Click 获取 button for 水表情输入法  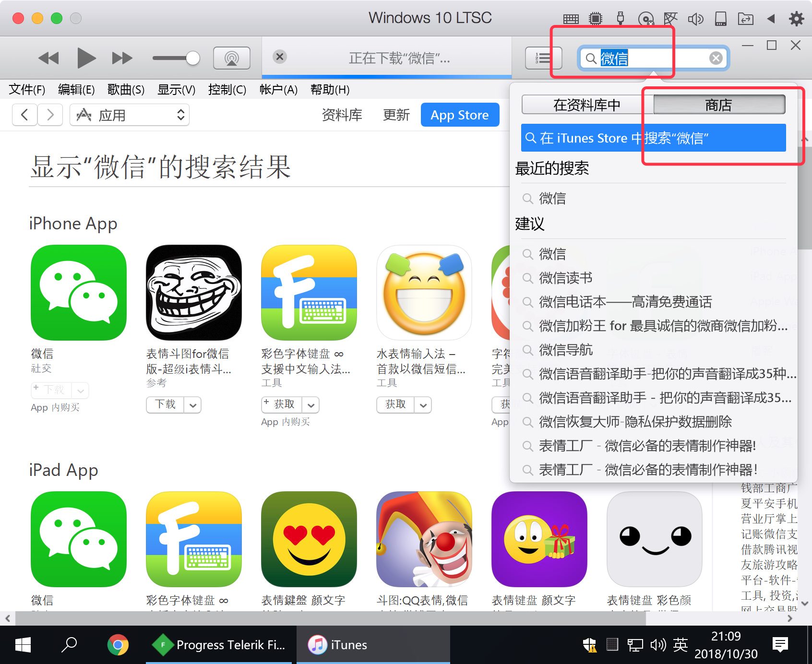396,404
